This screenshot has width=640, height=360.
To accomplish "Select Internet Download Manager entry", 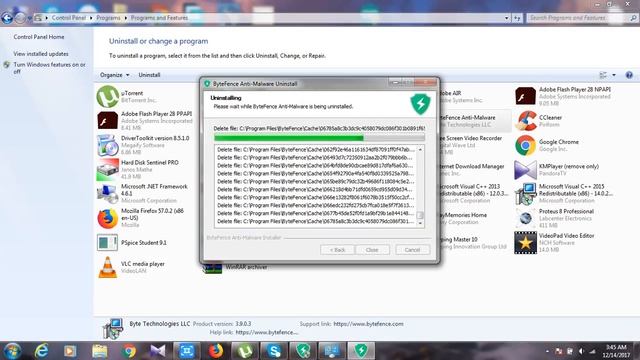I will [x=473, y=170].
